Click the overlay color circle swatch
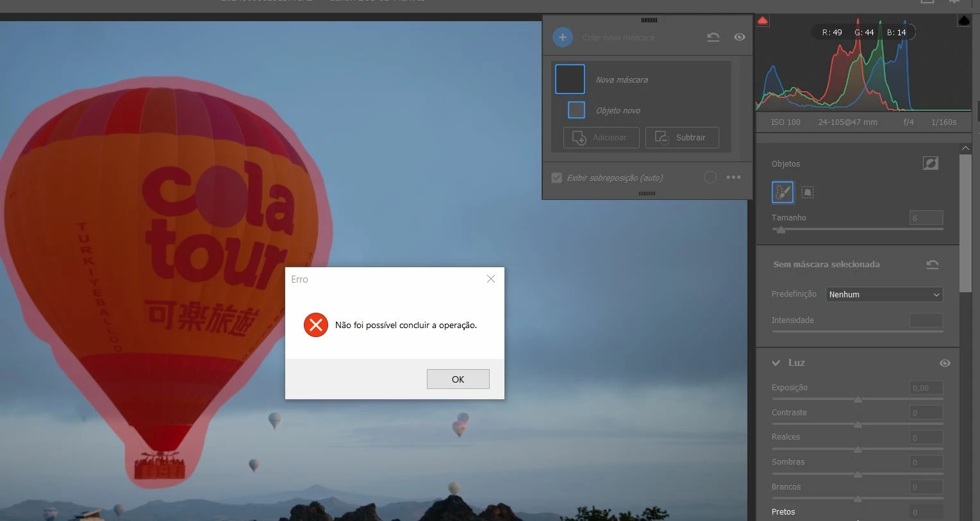The height and width of the screenshot is (521, 980). (x=710, y=178)
